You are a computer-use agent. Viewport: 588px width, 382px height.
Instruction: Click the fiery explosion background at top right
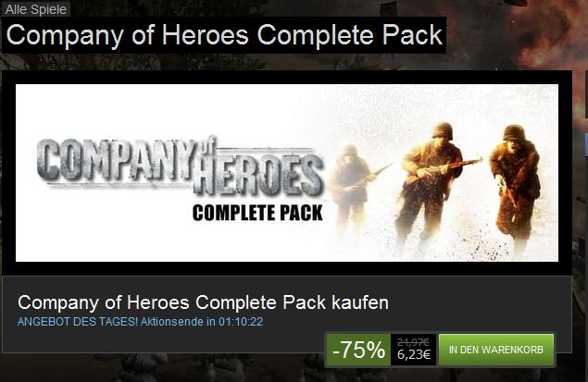click(544, 33)
